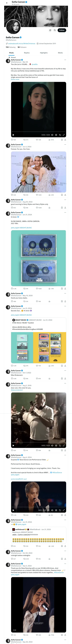The height and width of the screenshot is (644, 72).
Task: Open the Cameron Boyce Foundation photo
Action: (39, 172)
